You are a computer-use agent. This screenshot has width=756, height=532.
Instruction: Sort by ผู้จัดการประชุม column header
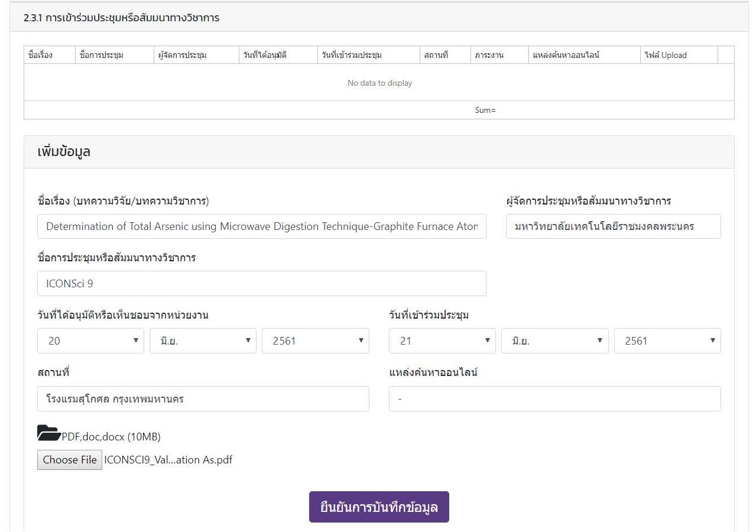(183, 55)
